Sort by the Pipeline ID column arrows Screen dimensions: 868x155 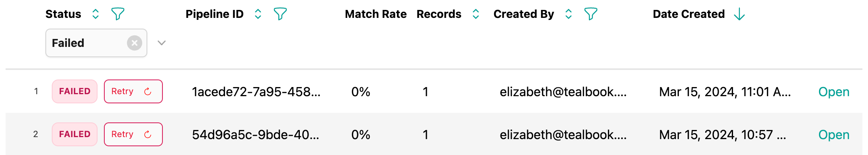pyautogui.click(x=258, y=14)
